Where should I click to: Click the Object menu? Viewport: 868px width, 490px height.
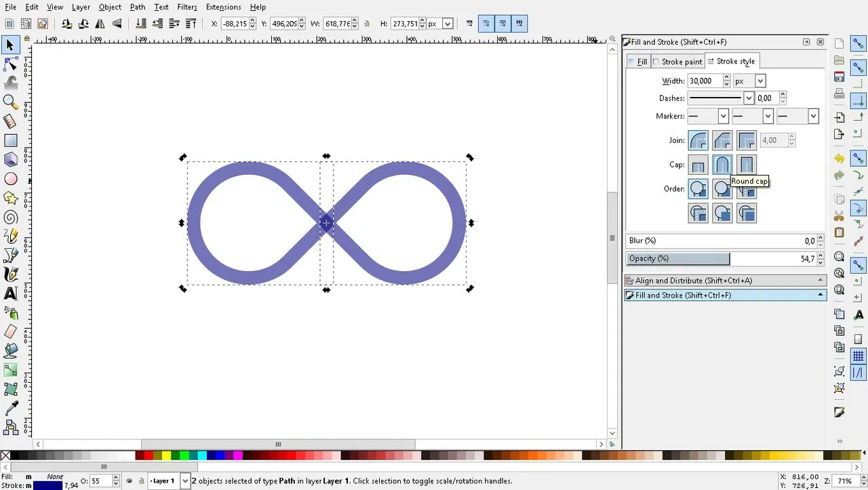110,7
